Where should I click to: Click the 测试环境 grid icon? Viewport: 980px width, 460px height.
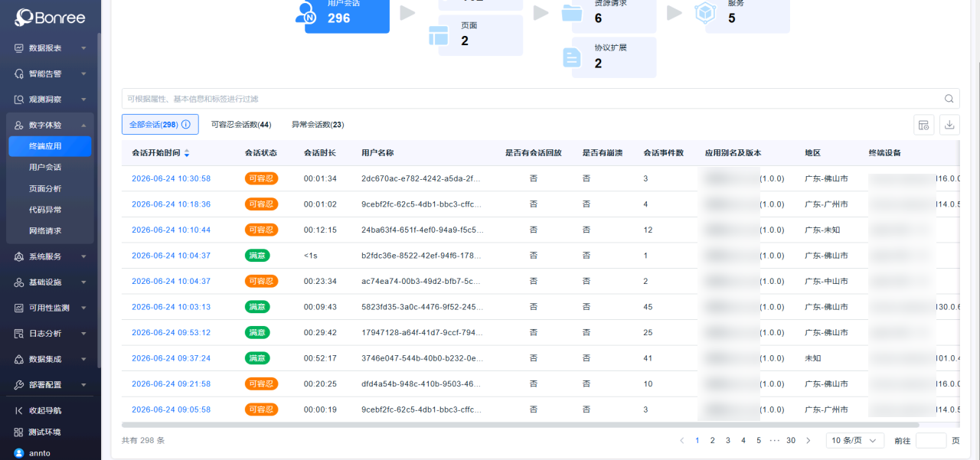(19, 432)
